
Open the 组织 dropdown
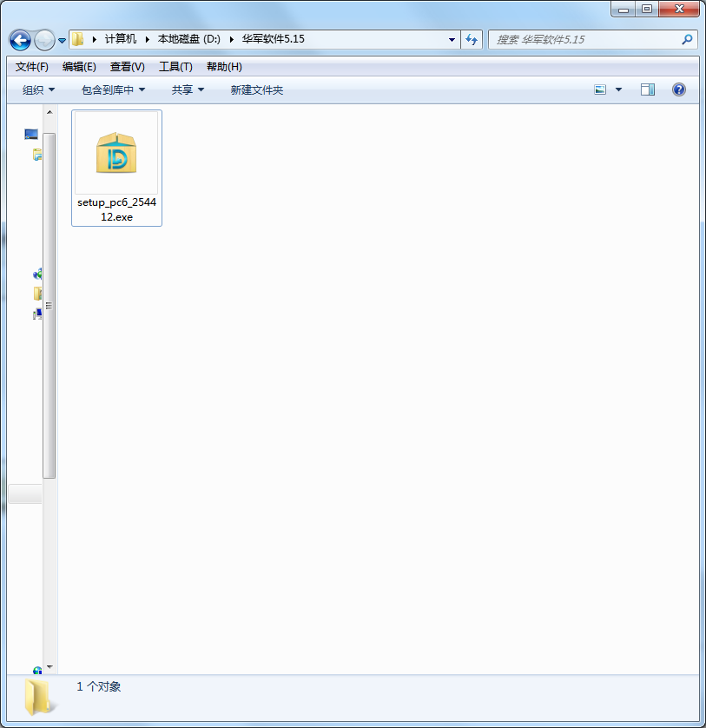point(36,89)
